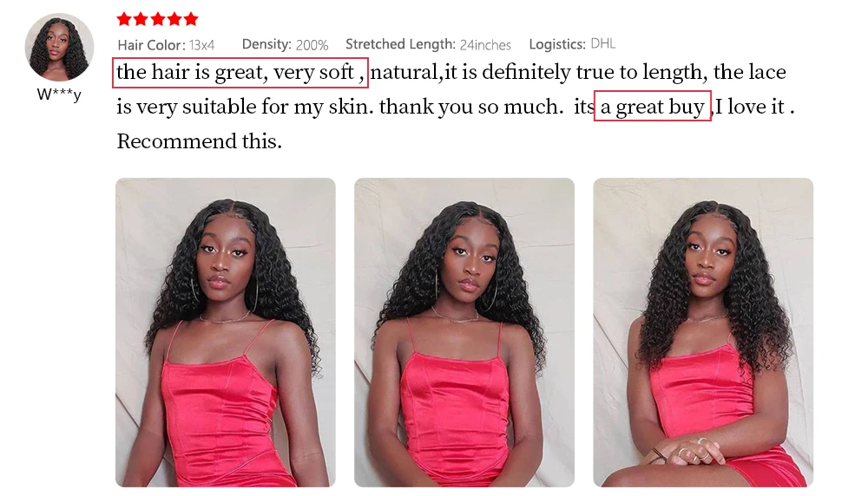868x496 pixels.
Task: Click the Density 200% attribute
Action: tap(285, 45)
